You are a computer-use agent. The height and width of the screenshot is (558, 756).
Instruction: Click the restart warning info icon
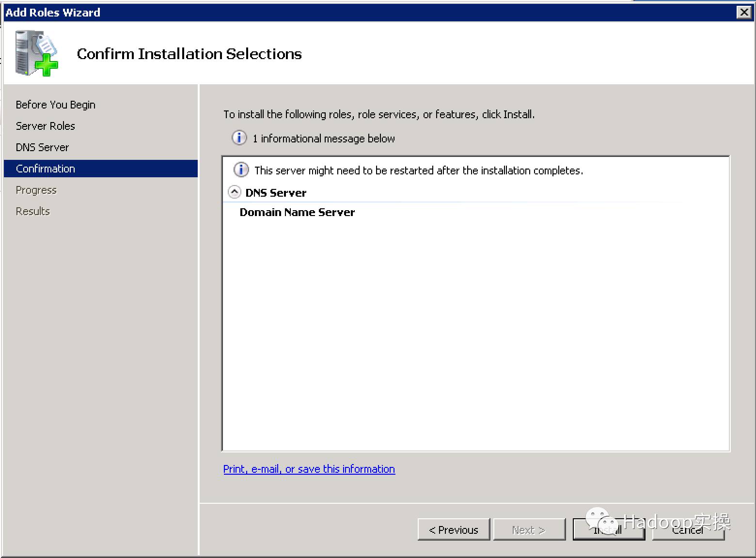[x=240, y=170]
